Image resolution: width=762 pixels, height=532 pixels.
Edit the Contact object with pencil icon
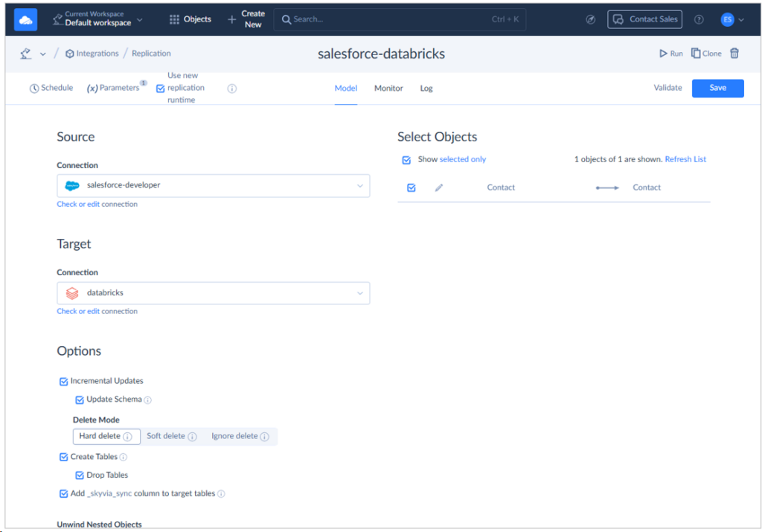[439, 188]
